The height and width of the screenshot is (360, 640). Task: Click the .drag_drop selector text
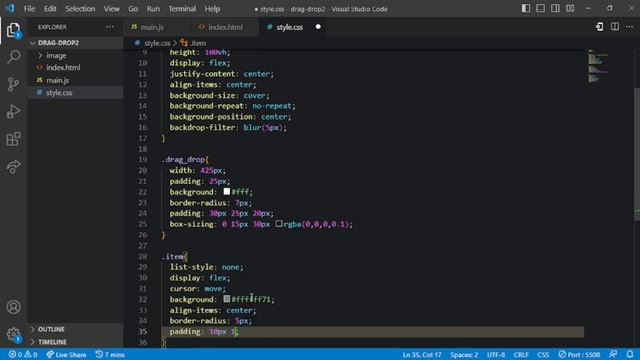tap(185, 160)
